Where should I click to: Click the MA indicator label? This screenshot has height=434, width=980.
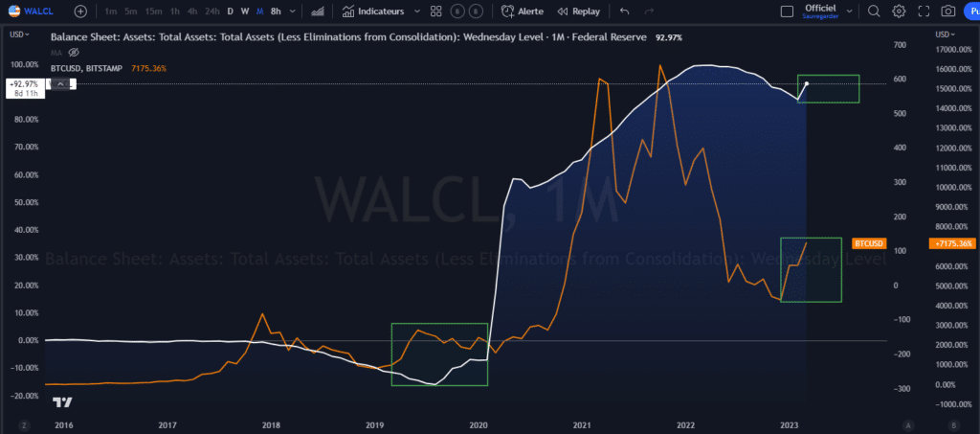pos(56,52)
